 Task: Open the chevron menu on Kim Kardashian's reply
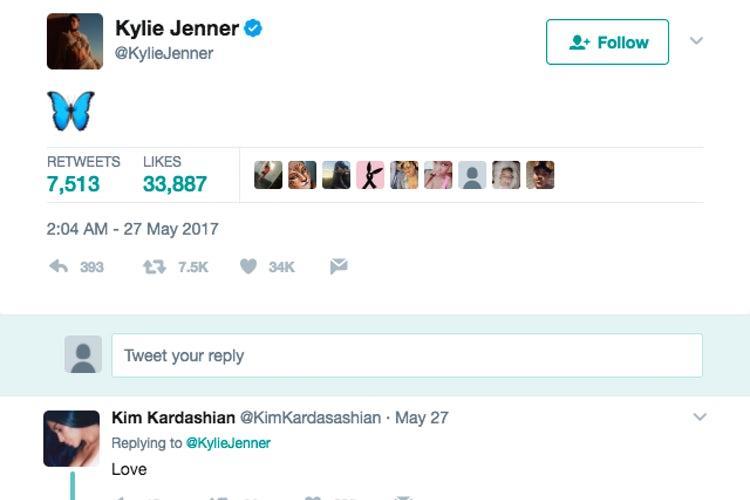point(700,417)
